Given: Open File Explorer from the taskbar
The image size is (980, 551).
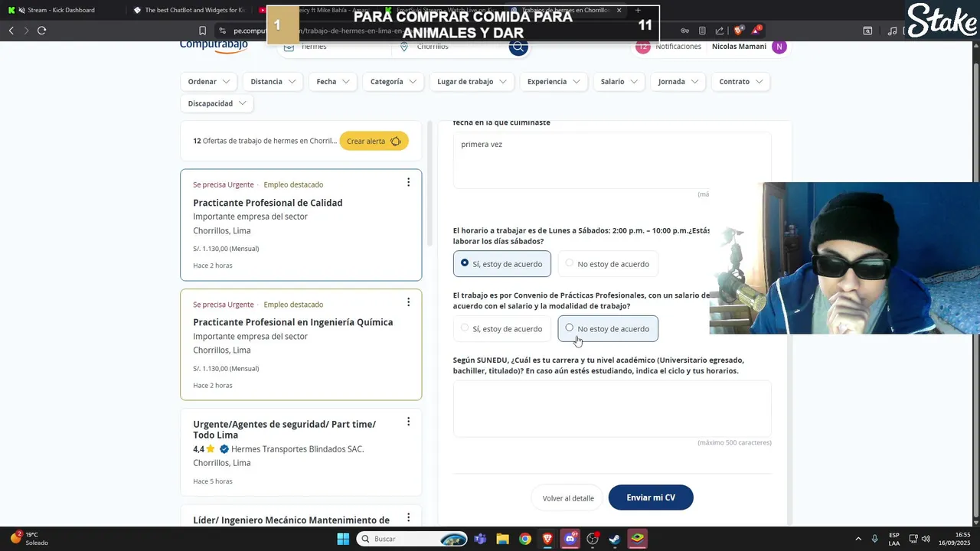Looking at the screenshot, I should tap(502, 539).
